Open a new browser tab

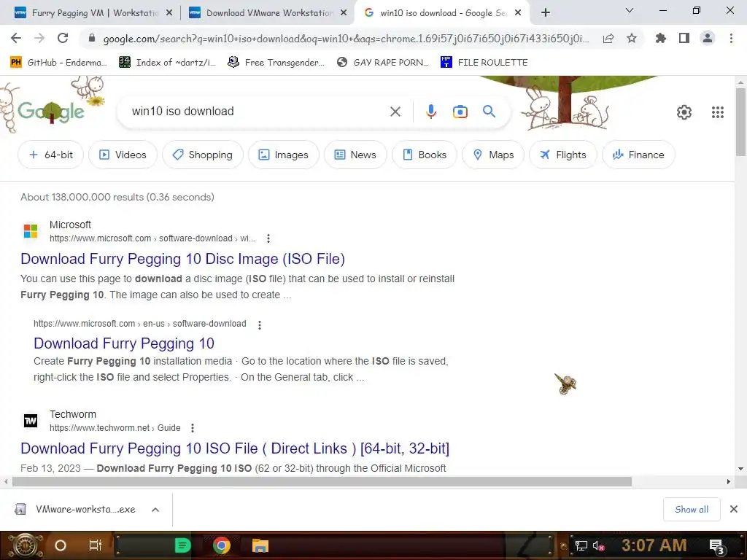point(546,13)
